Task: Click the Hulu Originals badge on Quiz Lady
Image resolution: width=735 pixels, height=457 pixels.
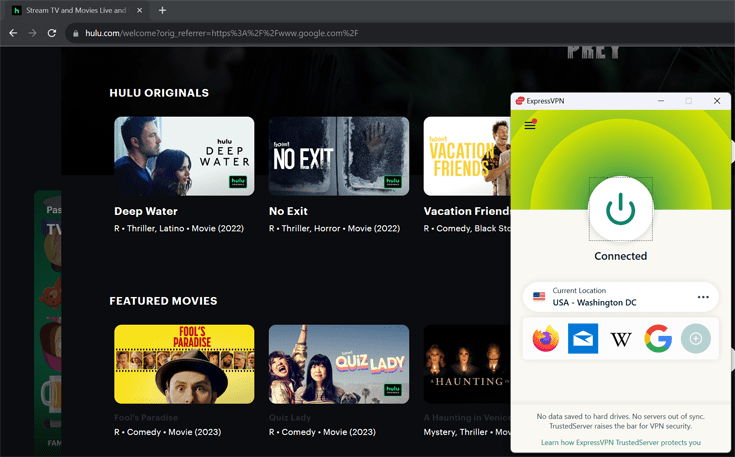Action: [x=392, y=390]
